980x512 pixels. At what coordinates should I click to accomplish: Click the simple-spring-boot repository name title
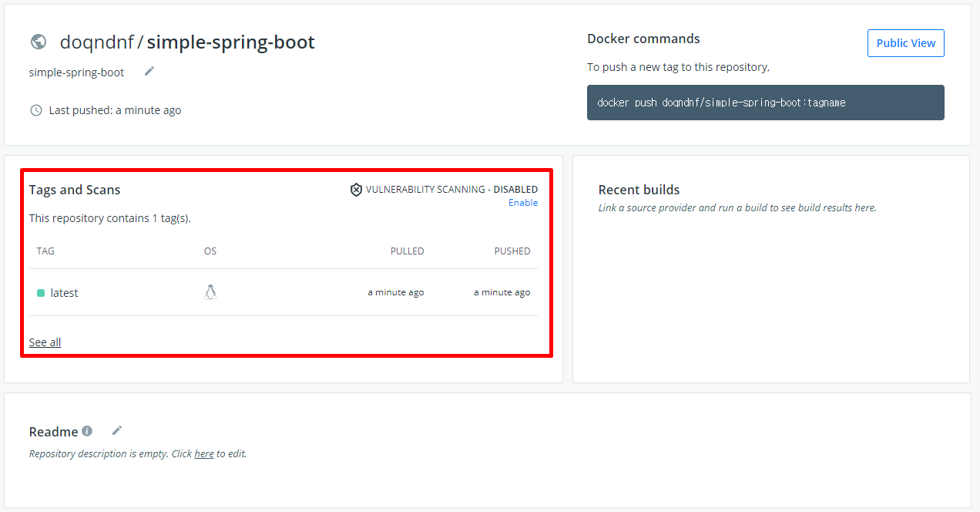click(231, 42)
